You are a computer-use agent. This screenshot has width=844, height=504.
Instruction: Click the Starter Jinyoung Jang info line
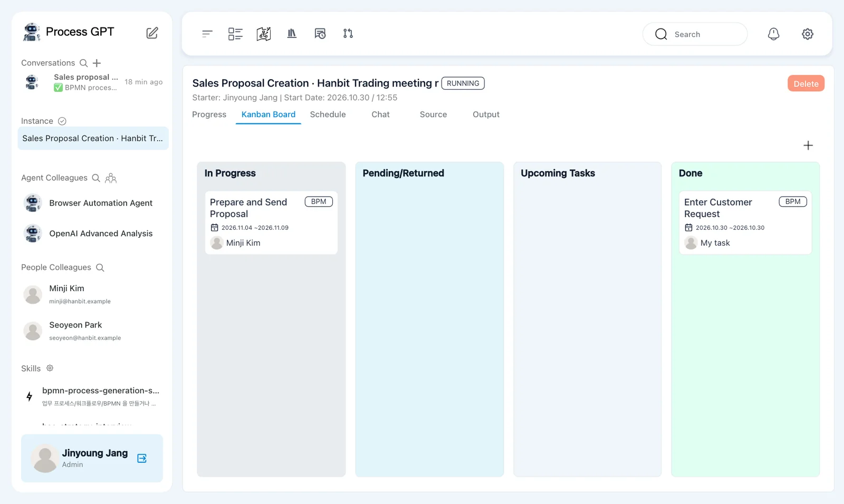pyautogui.click(x=294, y=98)
